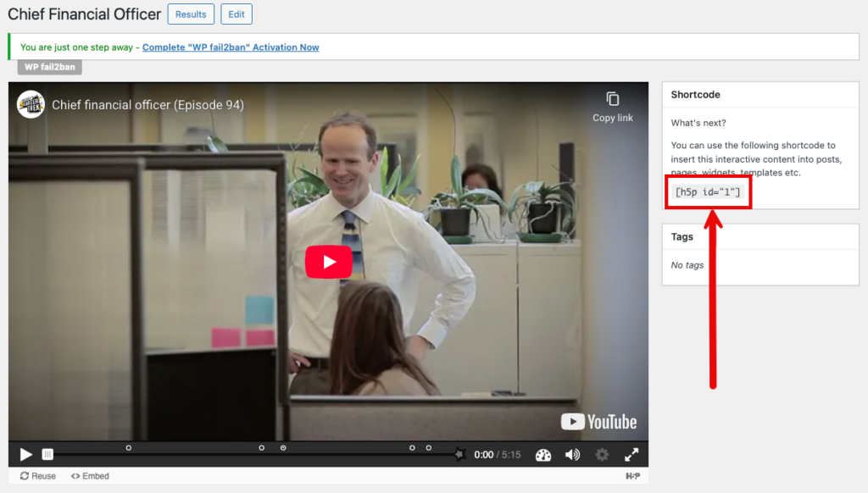Image resolution: width=868 pixels, height=493 pixels.
Task: Click the channel avatar in video header
Action: (x=31, y=104)
